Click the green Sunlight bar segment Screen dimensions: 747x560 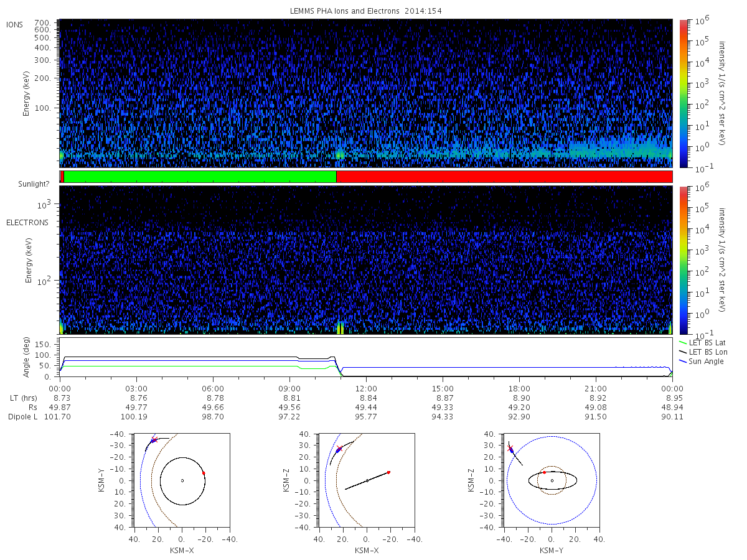[x=200, y=177]
